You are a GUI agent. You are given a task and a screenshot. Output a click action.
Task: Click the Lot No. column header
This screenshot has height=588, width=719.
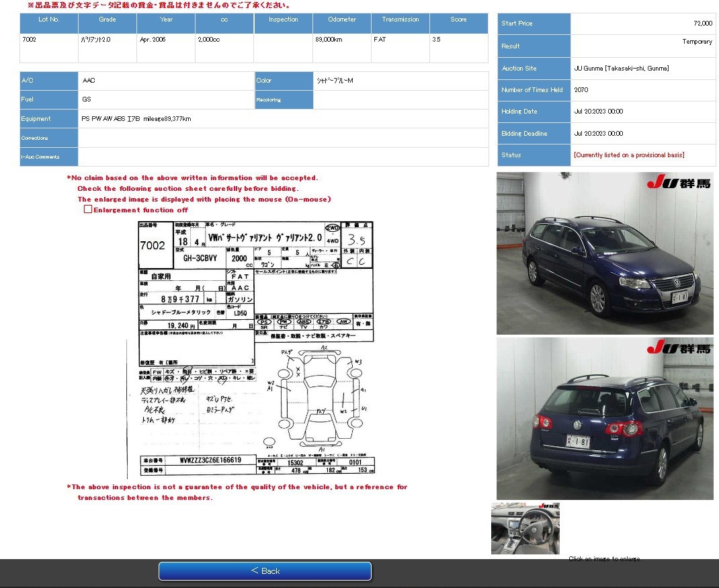pos(49,23)
